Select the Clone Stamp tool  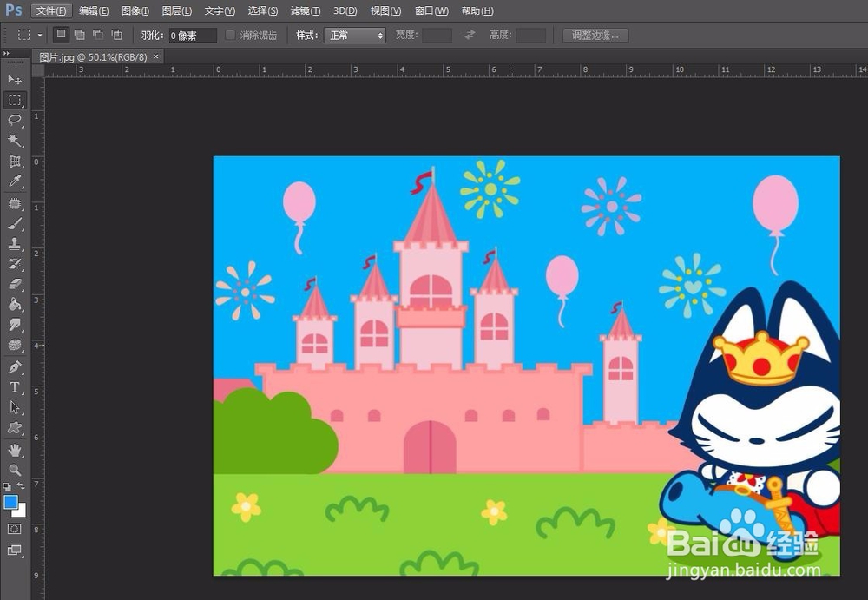pos(15,244)
